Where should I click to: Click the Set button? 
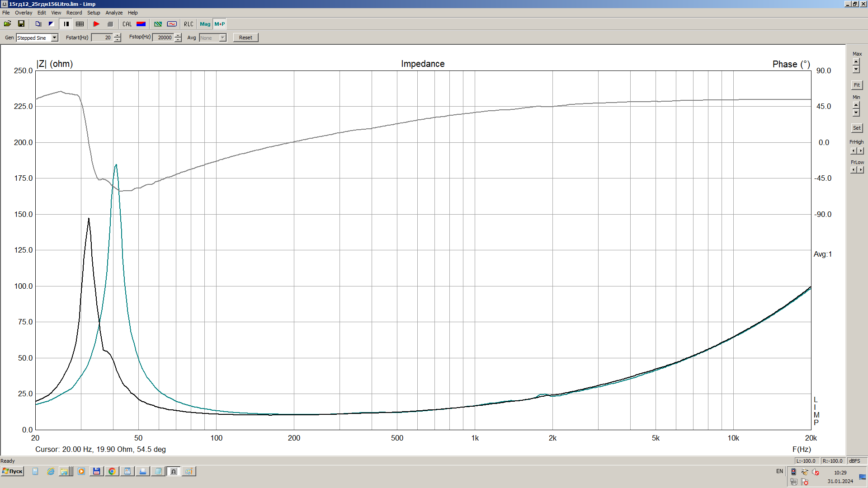(857, 128)
